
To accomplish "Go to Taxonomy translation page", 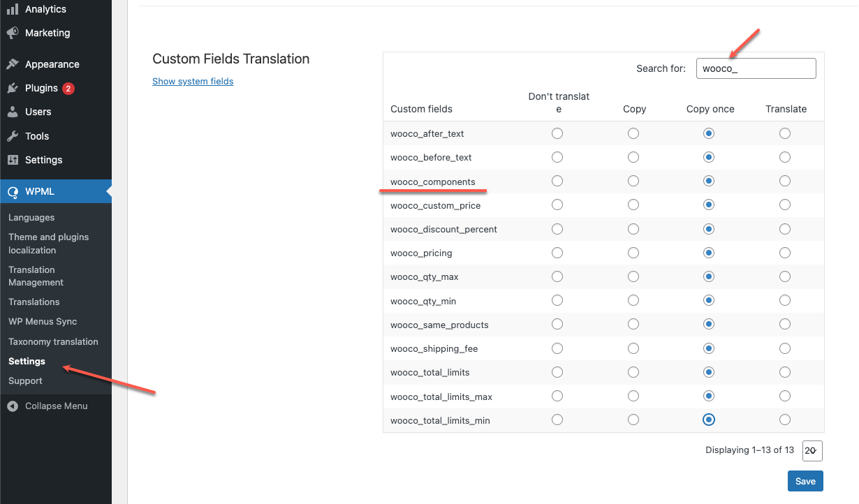I will (x=53, y=341).
